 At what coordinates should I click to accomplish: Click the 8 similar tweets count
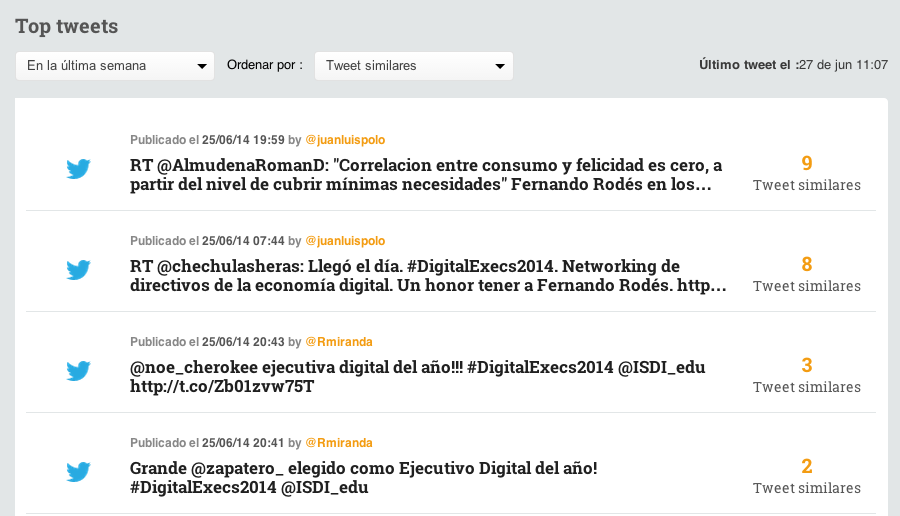(x=806, y=265)
